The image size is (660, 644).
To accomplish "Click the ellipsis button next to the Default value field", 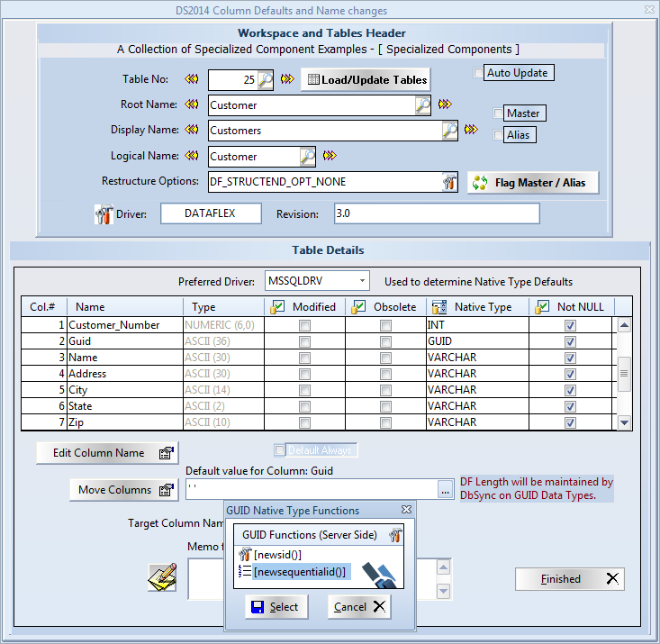I will 445,489.
